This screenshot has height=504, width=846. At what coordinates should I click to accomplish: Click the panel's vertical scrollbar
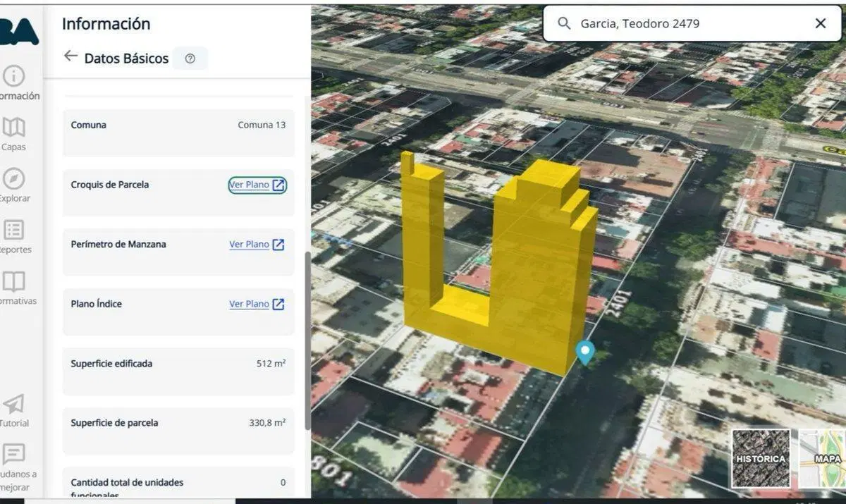[307, 340]
